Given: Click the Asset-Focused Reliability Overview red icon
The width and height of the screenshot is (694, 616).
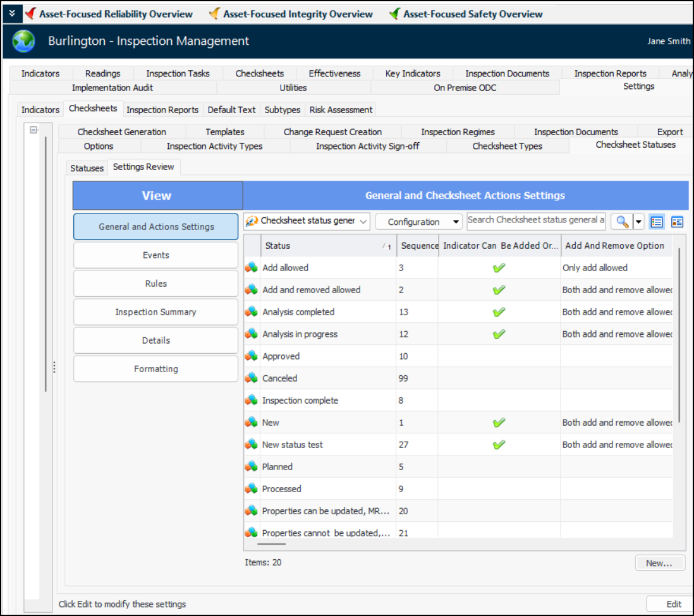Looking at the screenshot, I should point(30,14).
